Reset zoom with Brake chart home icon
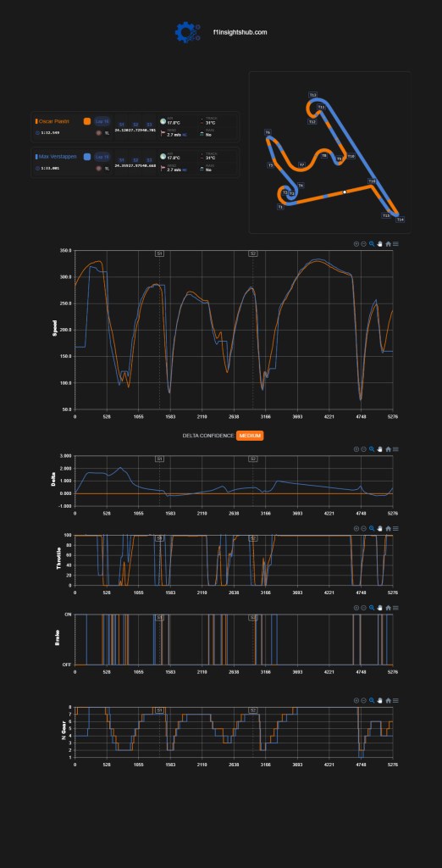 [x=388, y=608]
